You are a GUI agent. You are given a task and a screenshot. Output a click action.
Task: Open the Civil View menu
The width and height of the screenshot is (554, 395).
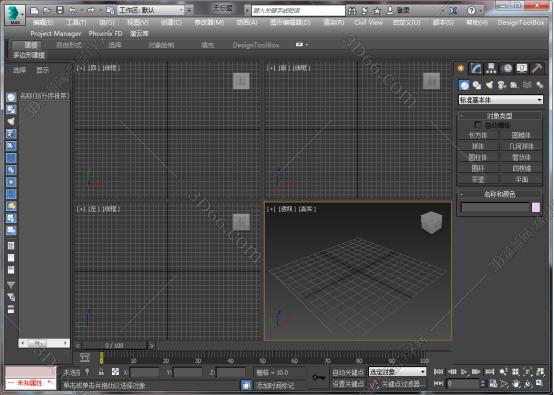(369, 23)
